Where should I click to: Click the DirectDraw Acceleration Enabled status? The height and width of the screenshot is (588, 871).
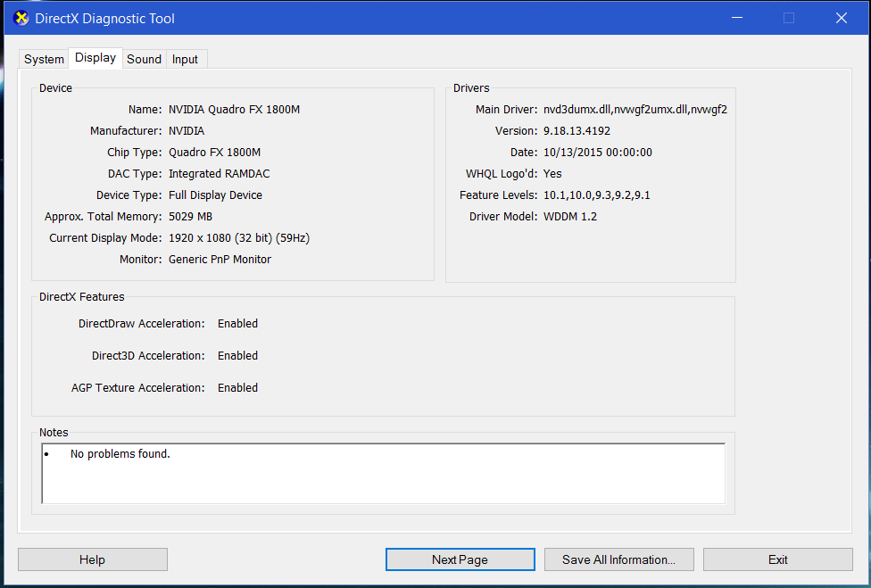[237, 324]
